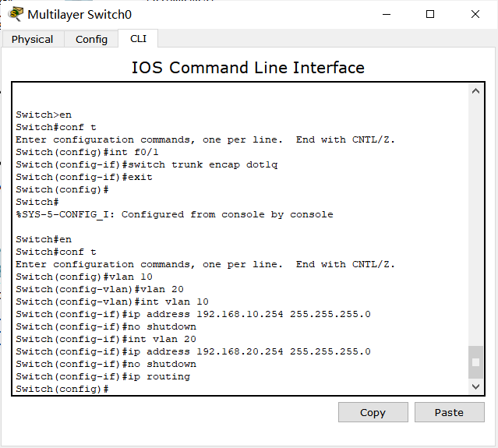Image resolution: width=498 pixels, height=448 pixels.
Task: Click the terminal scrollbar down arrow
Action: (x=475, y=386)
